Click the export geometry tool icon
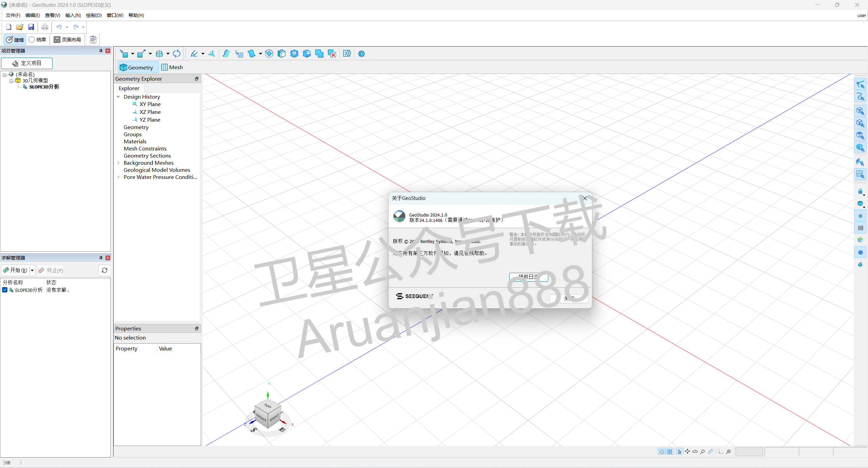868x468 pixels. (x=141, y=54)
